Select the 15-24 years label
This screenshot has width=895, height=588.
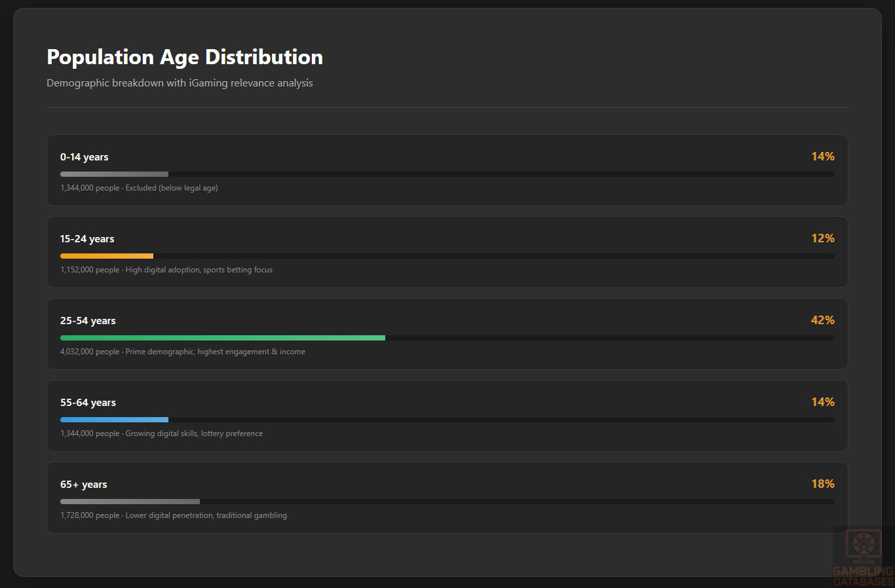tap(87, 239)
